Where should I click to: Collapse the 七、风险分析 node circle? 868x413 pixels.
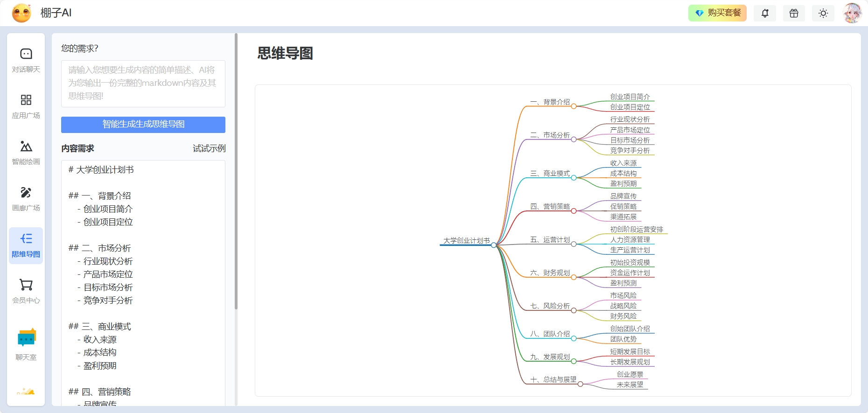[x=574, y=310]
